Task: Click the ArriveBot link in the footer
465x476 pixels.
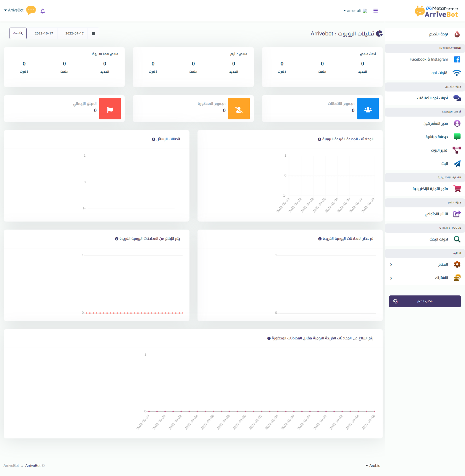Action: pos(33,466)
